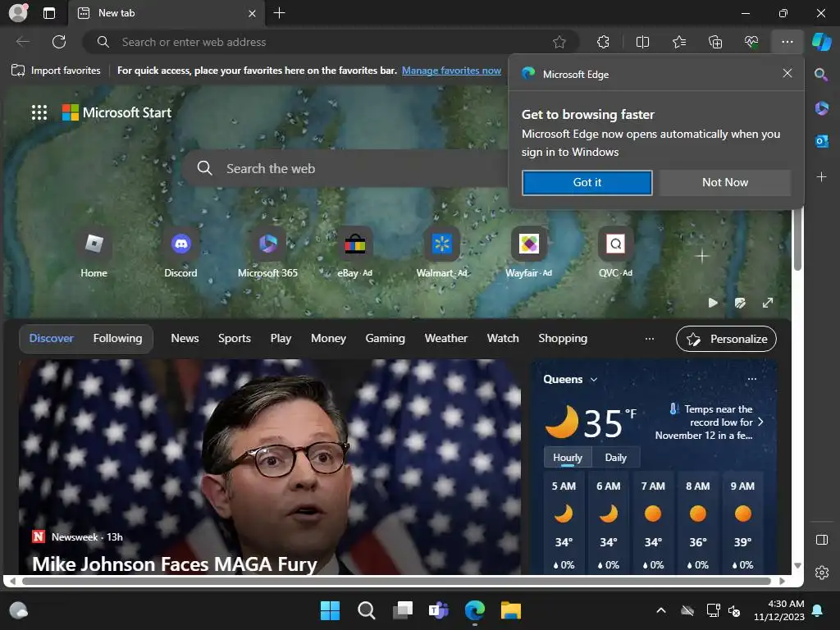This screenshot has height=630, width=840.
Task: Play the background video
Action: coord(713,303)
